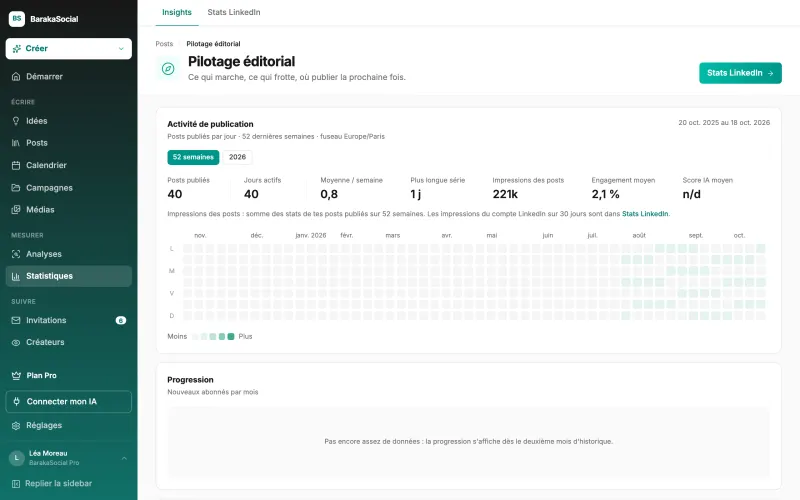This screenshot has height=500, width=800.
Task: Click the Connecter mon IA button
Action: 68,402
